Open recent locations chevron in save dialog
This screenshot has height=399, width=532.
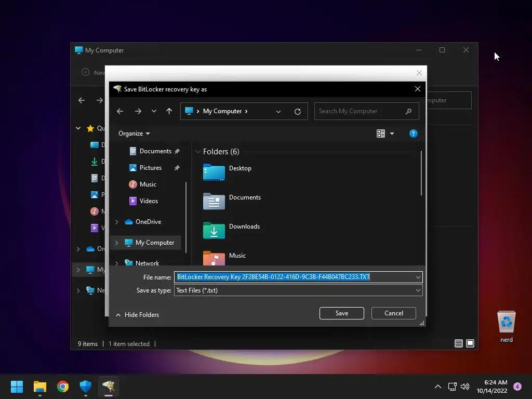(154, 111)
